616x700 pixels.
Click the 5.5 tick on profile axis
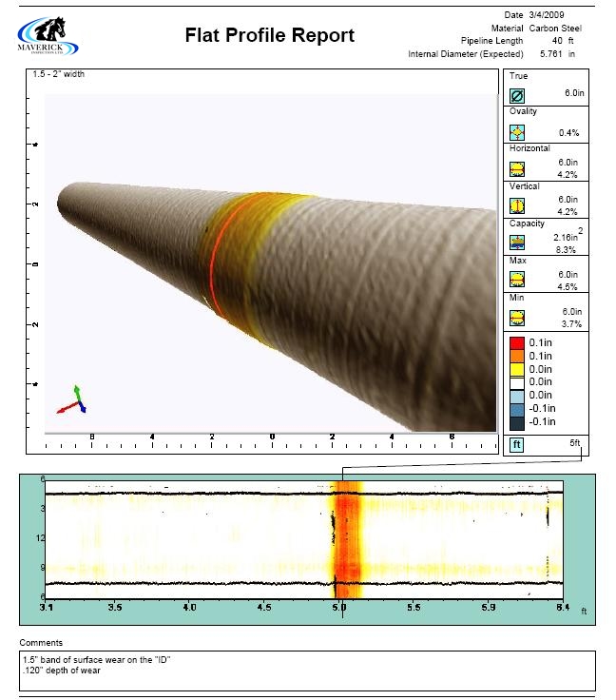click(x=414, y=607)
